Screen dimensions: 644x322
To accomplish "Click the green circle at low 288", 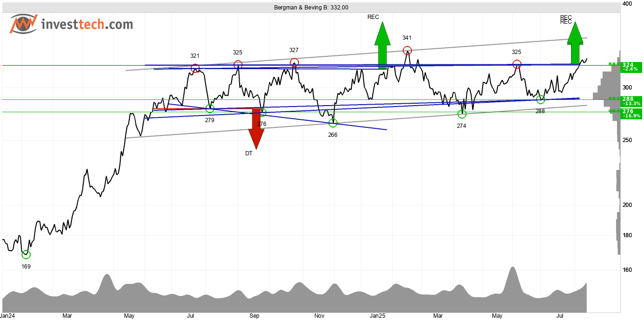I will pos(540,99).
